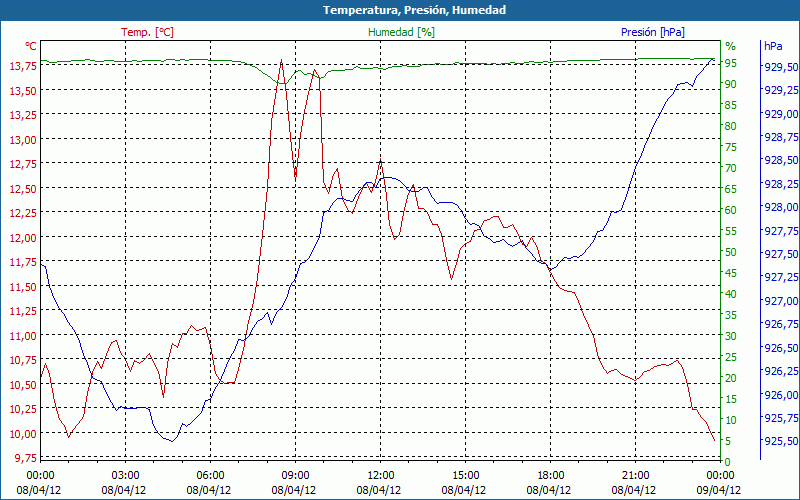
Task: Click temperature axis value '13,00'
Action: [x=23, y=139]
